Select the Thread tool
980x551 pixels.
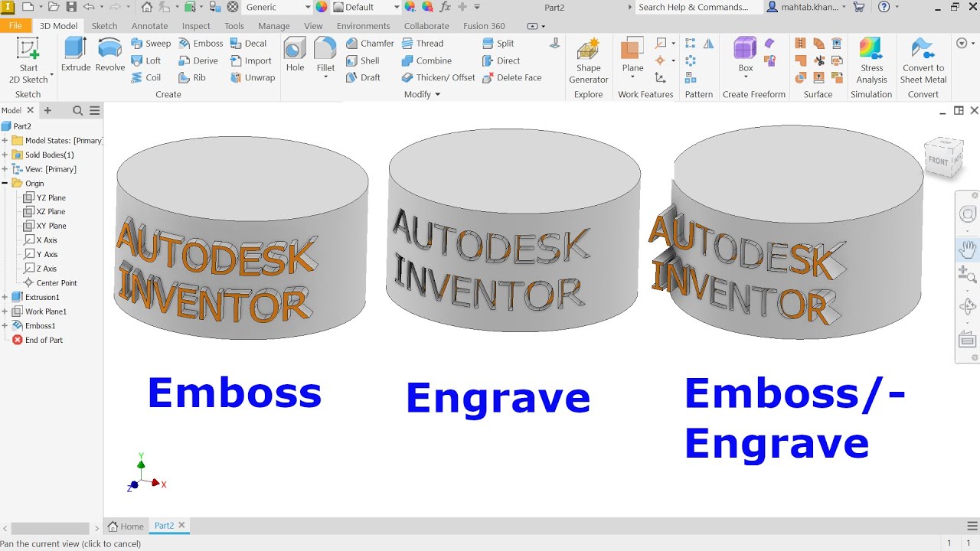pos(422,44)
